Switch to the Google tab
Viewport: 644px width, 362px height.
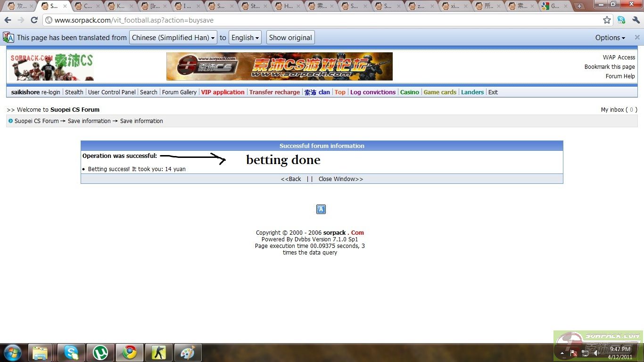[554, 6]
